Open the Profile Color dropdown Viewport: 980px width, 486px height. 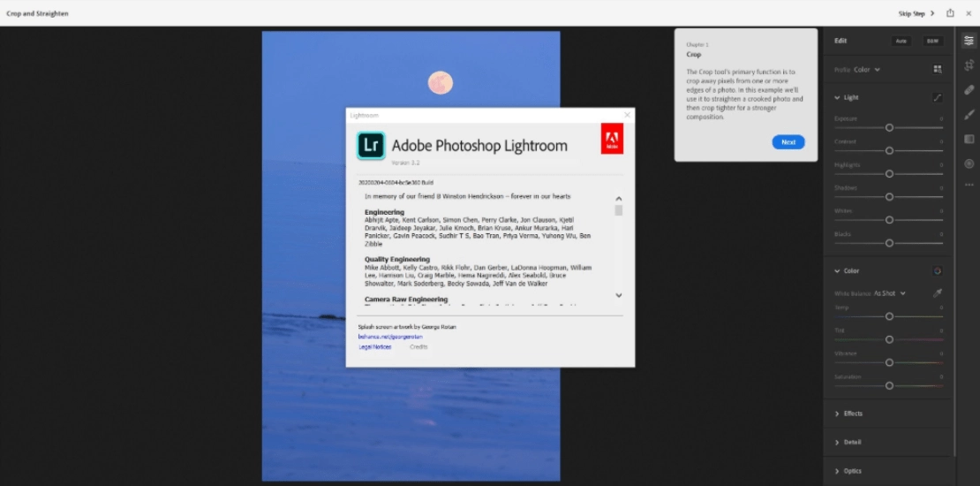point(867,70)
